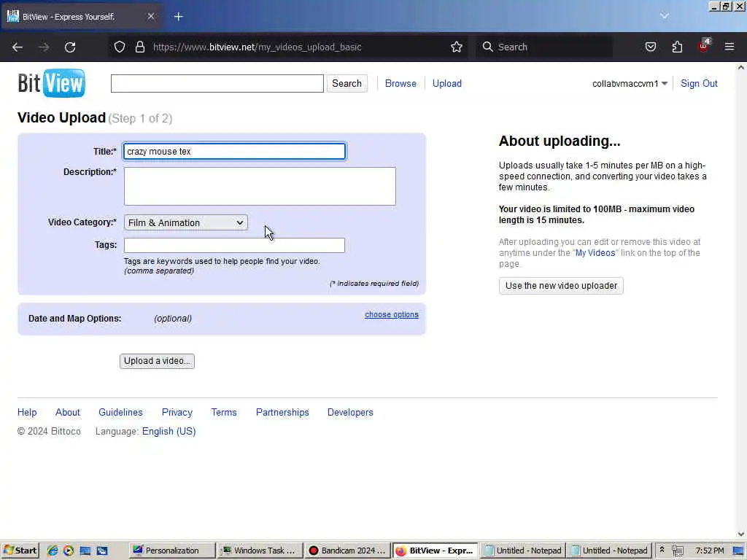This screenshot has width=747, height=560.
Task: Click the 7:52 PM taskbar clock
Action: point(709,551)
